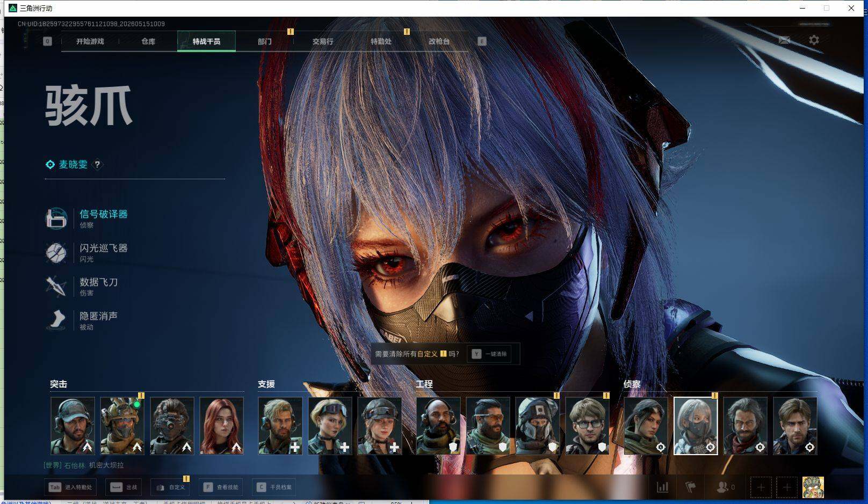
Task: Click the 查看技能 button
Action: (x=221, y=487)
